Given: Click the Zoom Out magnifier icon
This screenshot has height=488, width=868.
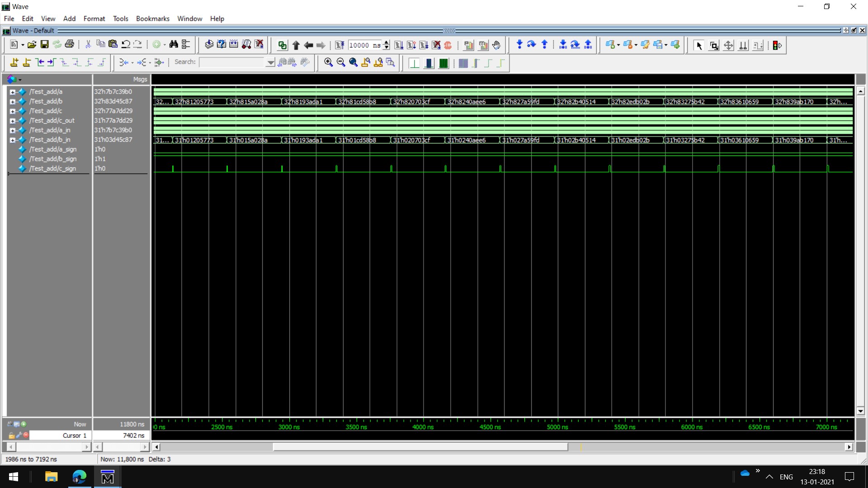Looking at the screenshot, I should (341, 63).
